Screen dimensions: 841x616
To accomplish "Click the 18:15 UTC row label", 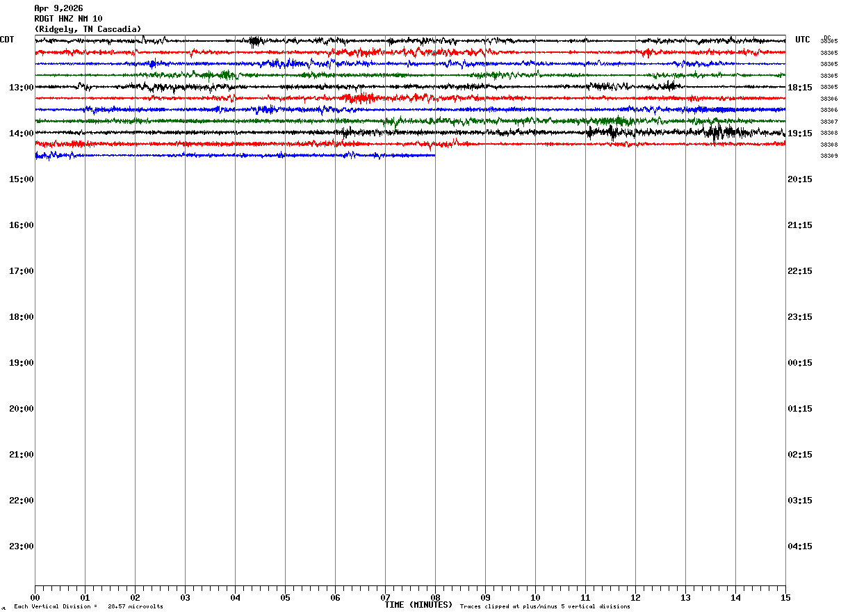I will tap(800, 87).
